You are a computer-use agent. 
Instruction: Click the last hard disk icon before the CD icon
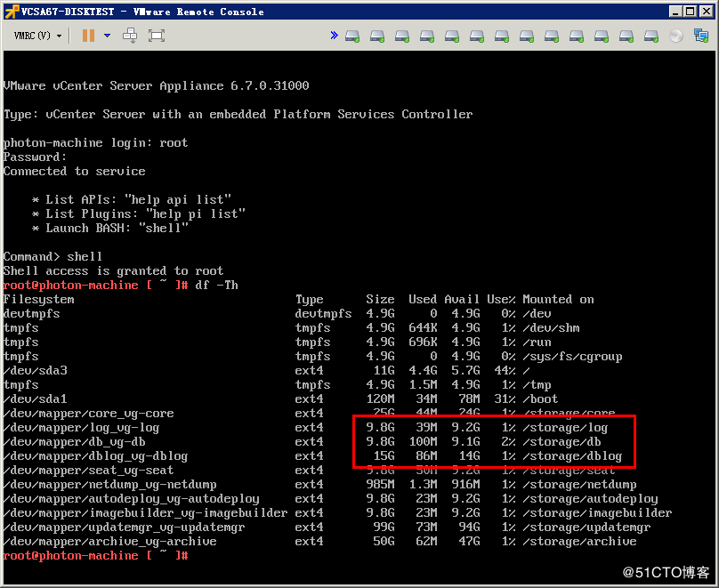point(651,36)
